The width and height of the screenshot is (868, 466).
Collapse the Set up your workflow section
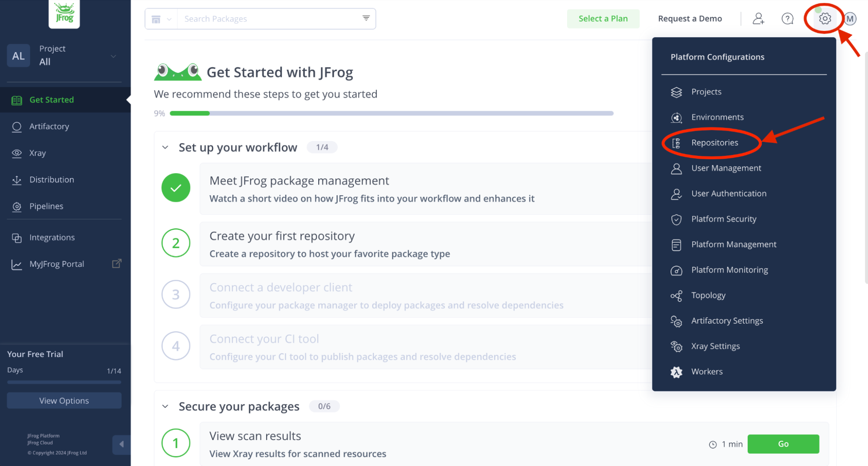(165, 147)
